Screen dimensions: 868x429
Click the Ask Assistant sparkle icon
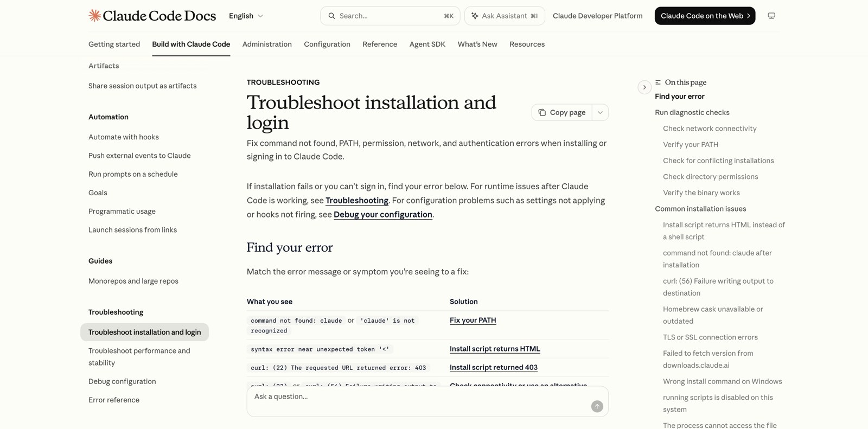point(475,16)
